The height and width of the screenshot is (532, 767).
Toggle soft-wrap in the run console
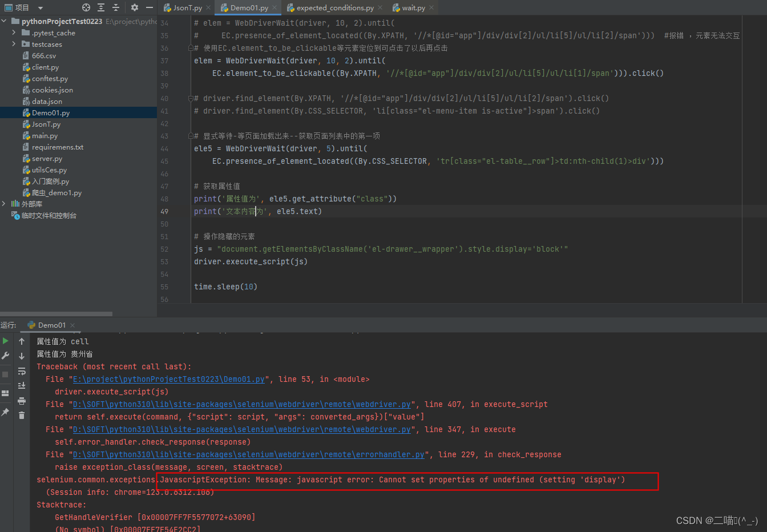[21, 372]
